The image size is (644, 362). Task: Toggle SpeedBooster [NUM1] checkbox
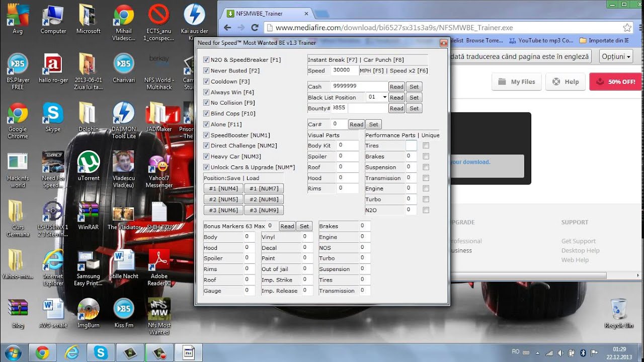(206, 135)
